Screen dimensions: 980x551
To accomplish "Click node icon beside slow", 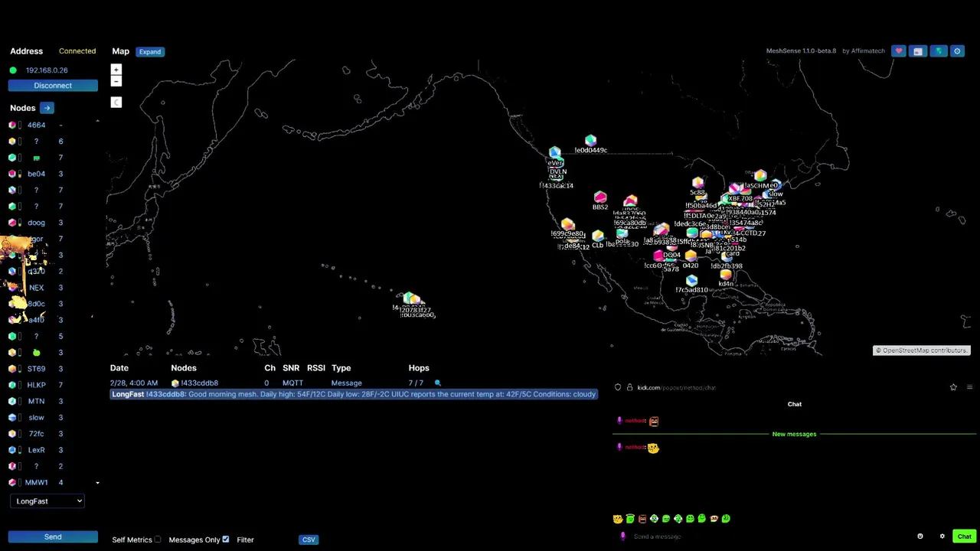I will point(12,418).
